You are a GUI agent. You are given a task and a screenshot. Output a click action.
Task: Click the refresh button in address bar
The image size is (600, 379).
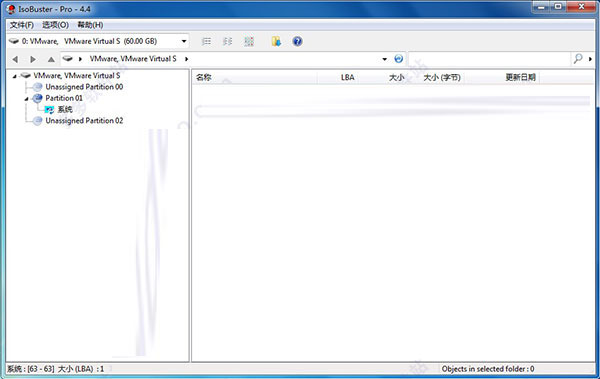point(398,59)
